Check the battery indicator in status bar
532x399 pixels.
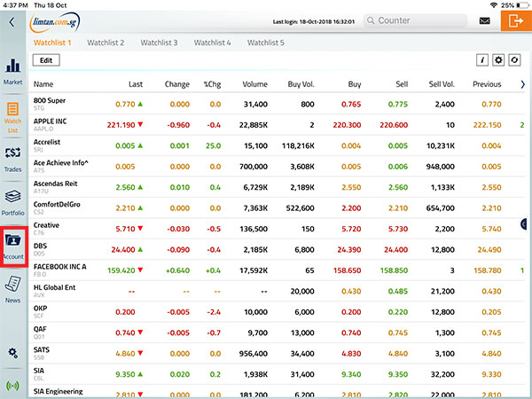coord(522,5)
